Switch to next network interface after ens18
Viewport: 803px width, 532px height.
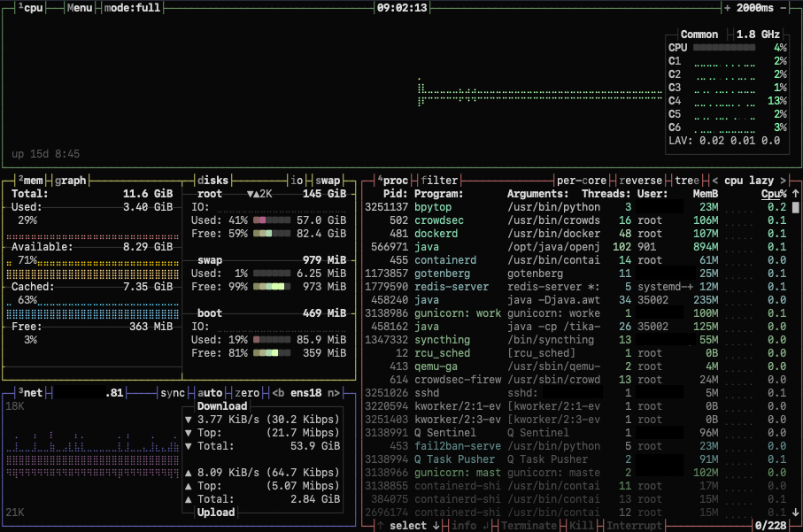pyautogui.click(x=334, y=392)
